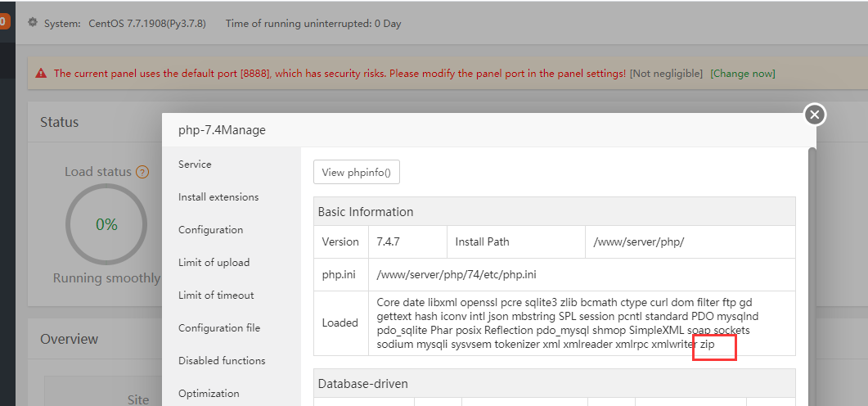
Task: Show the Disabled functions tab
Action: click(222, 361)
